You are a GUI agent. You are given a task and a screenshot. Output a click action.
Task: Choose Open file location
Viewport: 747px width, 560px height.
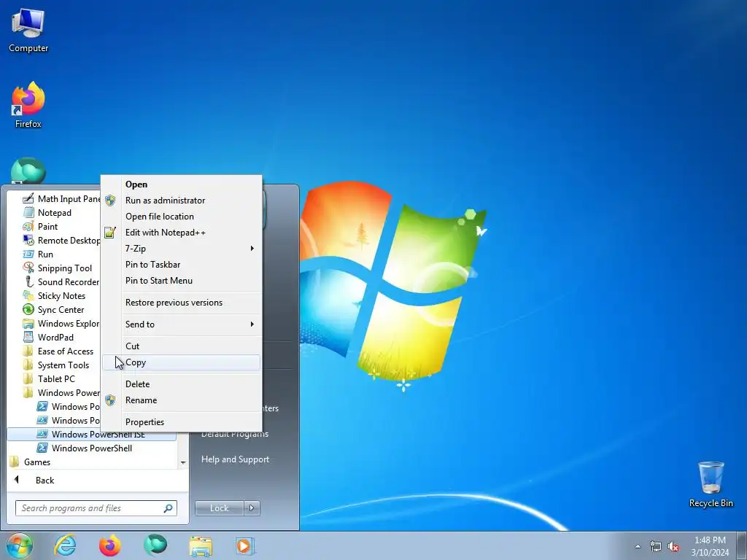181,216
